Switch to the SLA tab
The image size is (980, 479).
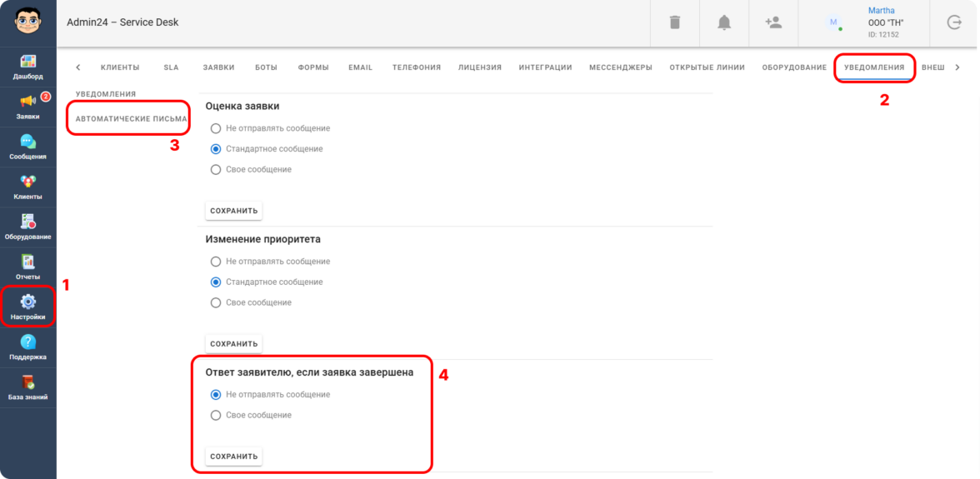coord(172,67)
